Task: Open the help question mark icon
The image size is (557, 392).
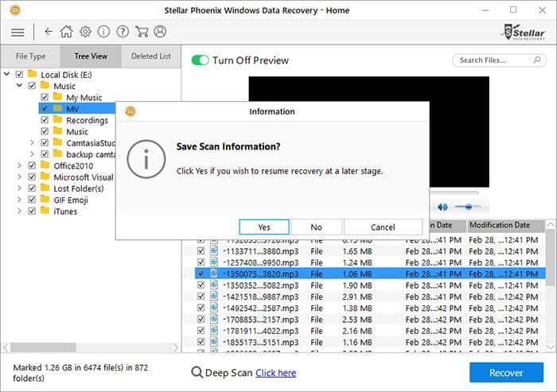Action: 123,32
